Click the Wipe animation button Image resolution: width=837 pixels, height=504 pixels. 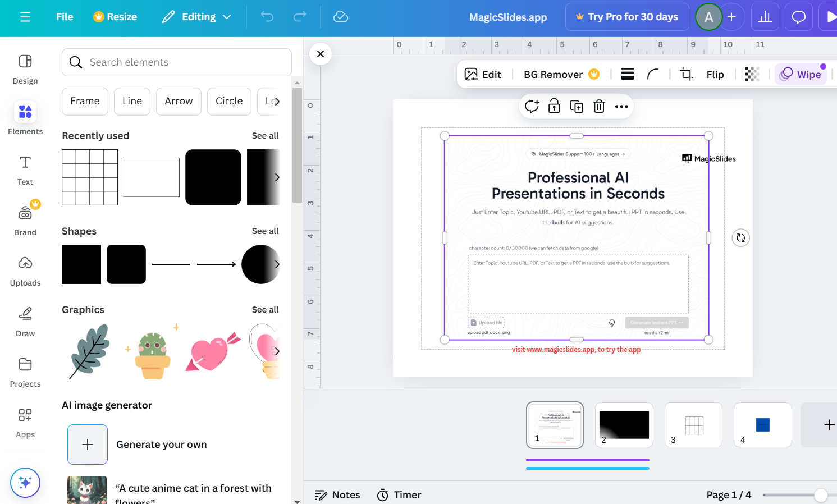click(x=801, y=75)
